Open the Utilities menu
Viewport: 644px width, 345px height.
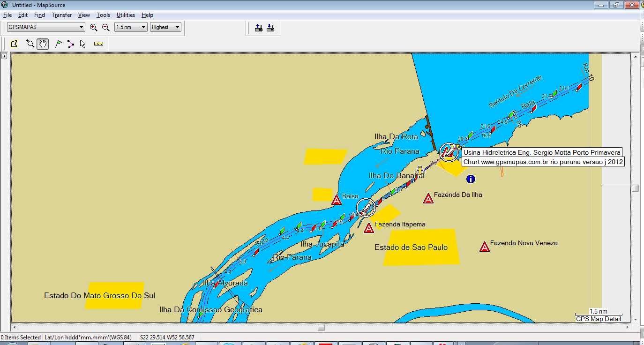(126, 15)
